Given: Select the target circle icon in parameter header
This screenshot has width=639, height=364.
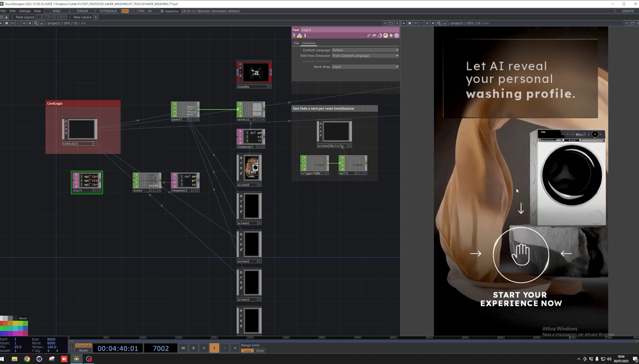Looking at the screenshot, I should [x=397, y=36].
